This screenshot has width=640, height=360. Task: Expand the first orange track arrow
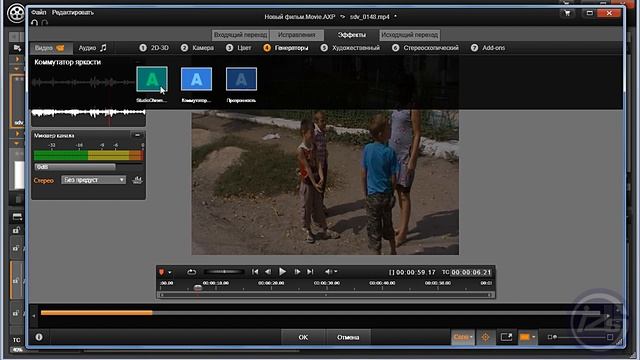(17, 60)
